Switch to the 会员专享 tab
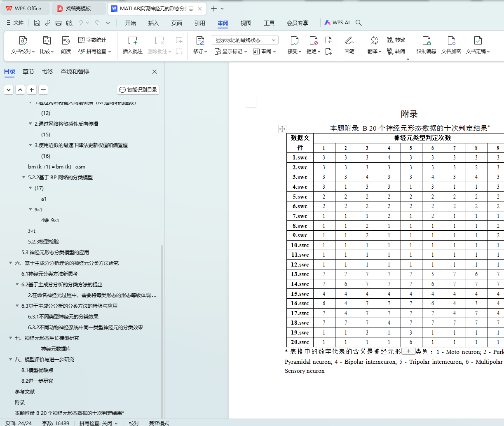Viewport: 504px width, 426px height. click(x=298, y=23)
